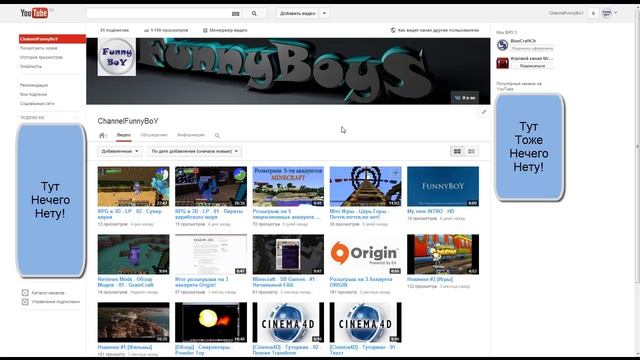Open the 'Новинки #1 [Фильмы]' title link
This screenshot has width=640, height=360.
tap(125, 347)
